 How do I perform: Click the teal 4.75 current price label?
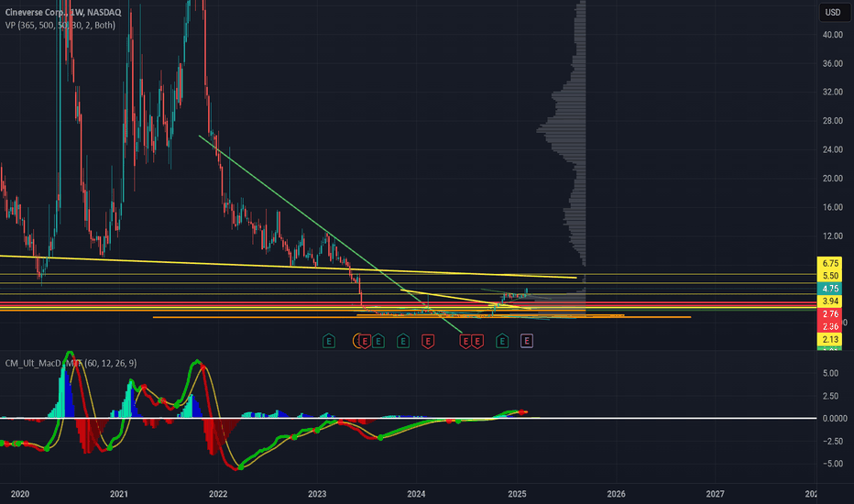click(x=830, y=289)
